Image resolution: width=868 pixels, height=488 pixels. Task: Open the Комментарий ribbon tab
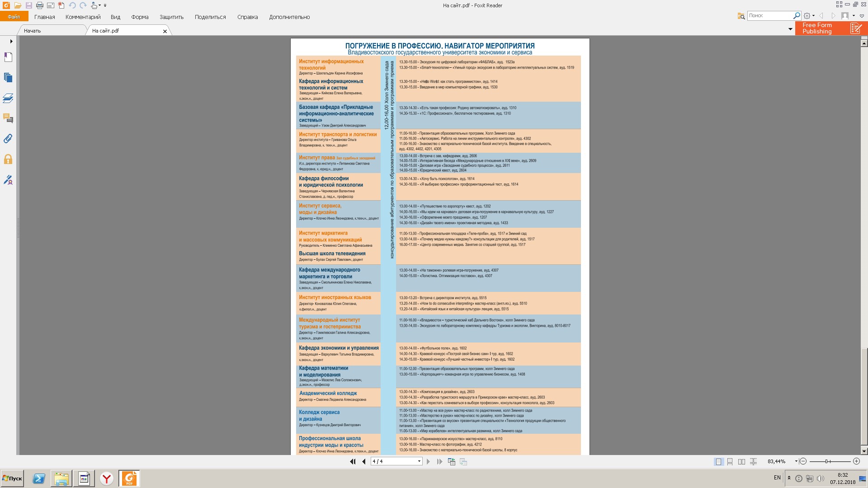click(x=83, y=17)
